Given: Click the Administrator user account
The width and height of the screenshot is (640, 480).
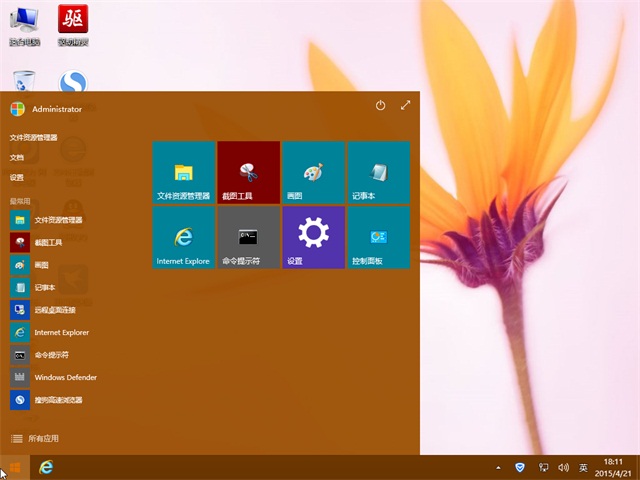Looking at the screenshot, I should (46, 109).
